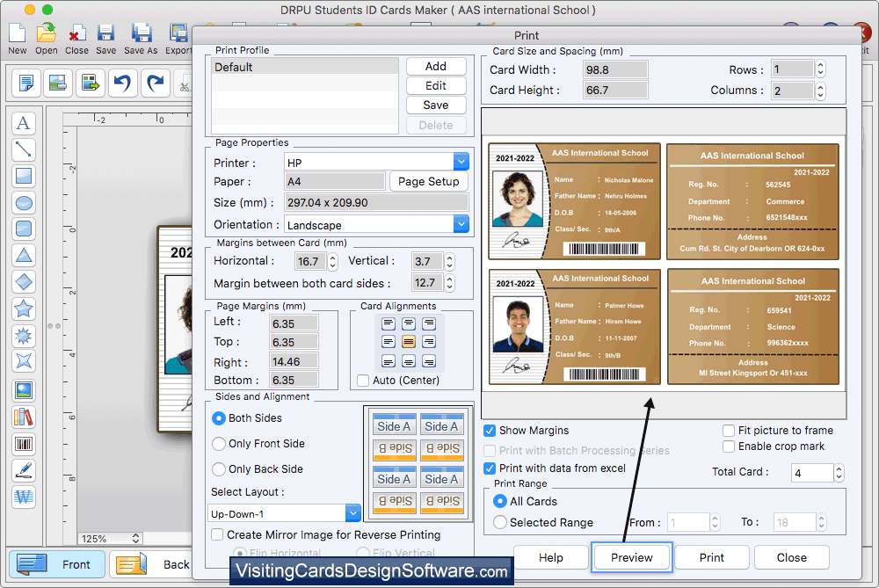Enable crop mark checkbox

click(x=729, y=446)
